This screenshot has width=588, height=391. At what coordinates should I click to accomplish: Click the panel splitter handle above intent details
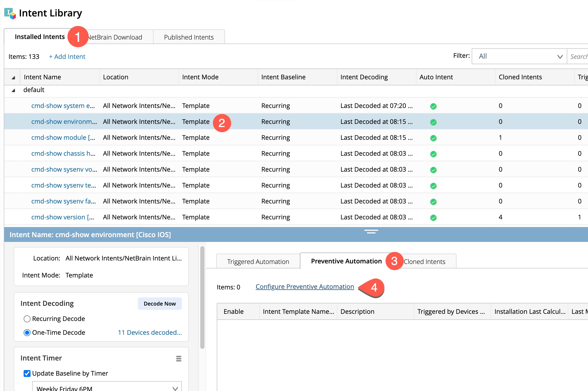[371, 232]
